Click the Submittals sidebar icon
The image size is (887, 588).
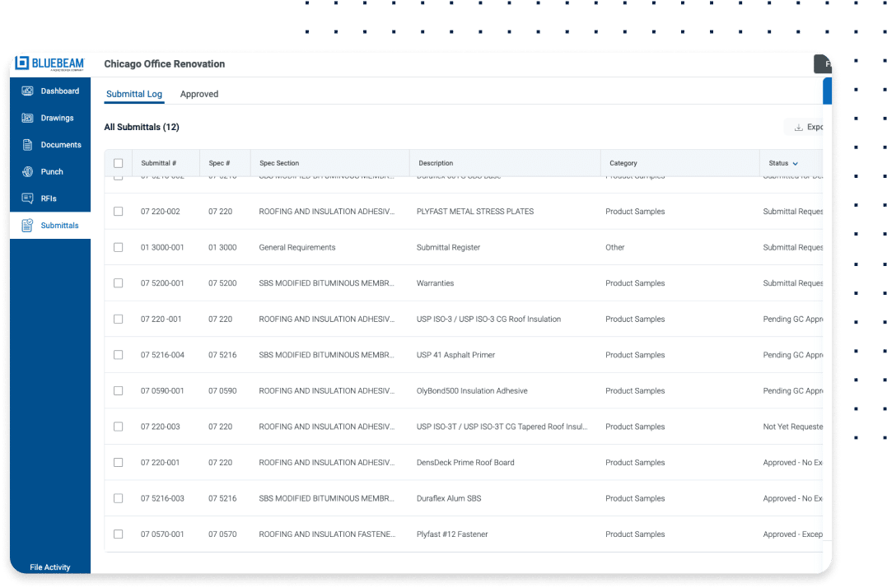click(27, 226)
